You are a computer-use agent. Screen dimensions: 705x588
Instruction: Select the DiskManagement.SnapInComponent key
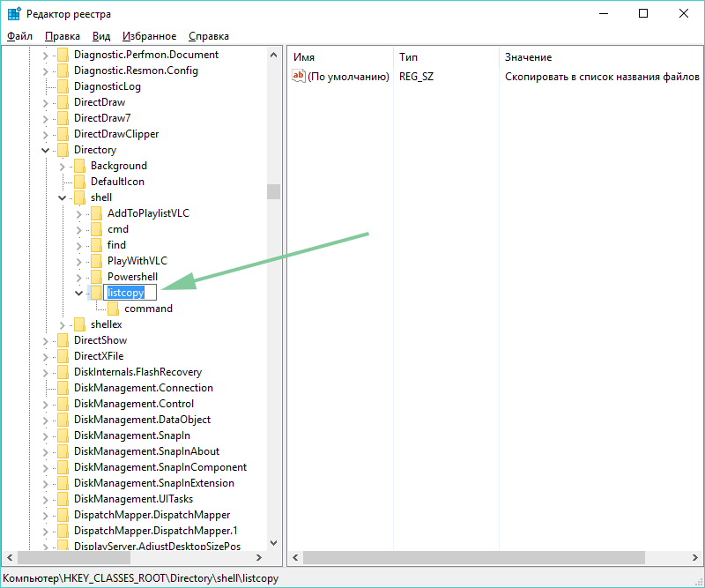[160, 467]
